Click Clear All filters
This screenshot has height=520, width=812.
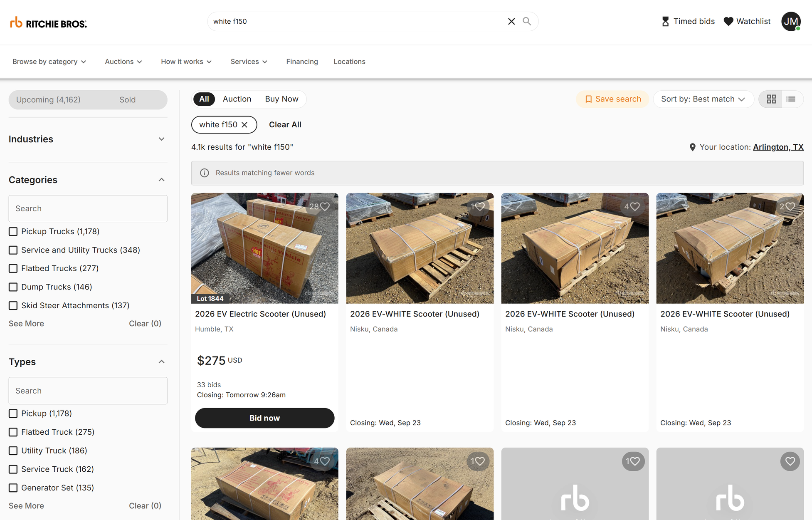point(285,125)
